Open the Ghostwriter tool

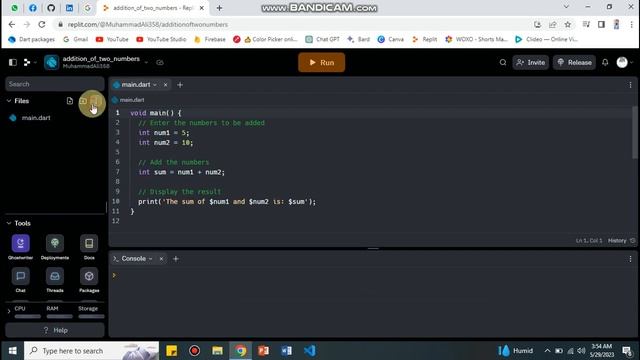(x=20, y=247)
